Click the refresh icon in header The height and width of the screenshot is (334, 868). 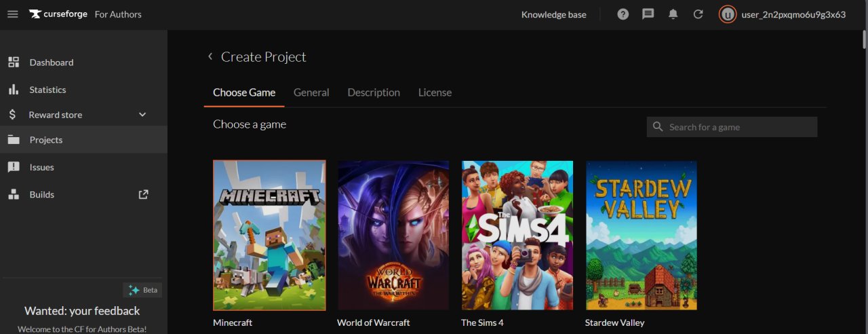698,14
